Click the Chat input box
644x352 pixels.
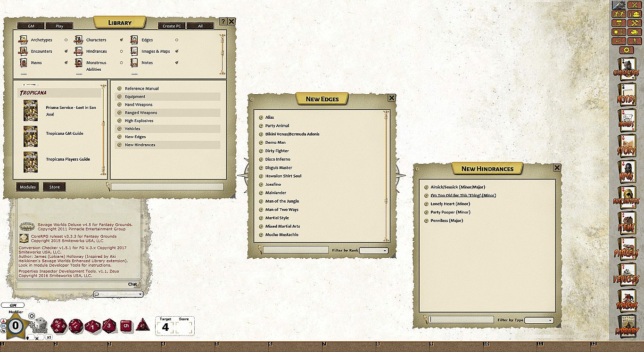pyautogui.click(x=78, y=285)
